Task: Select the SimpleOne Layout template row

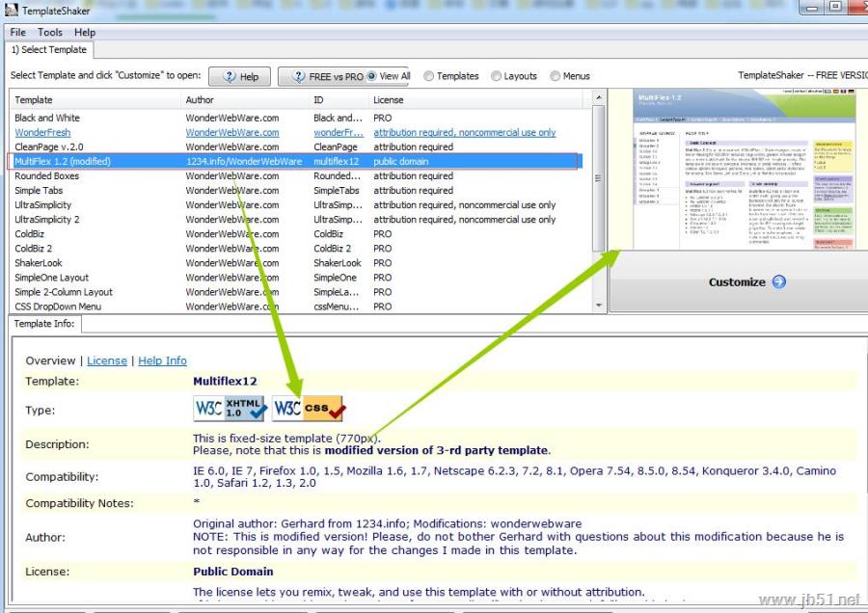Action: (296, 278)
